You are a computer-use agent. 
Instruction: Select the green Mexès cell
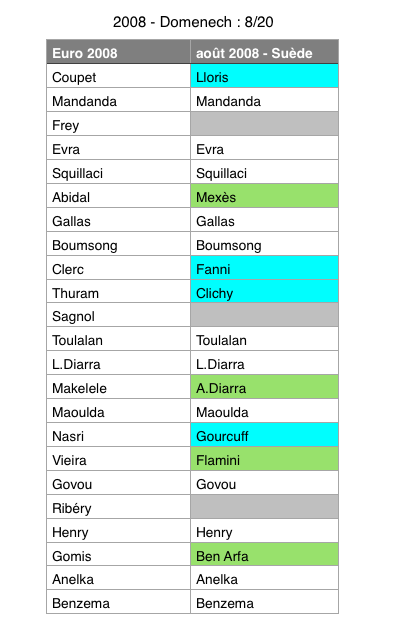pyautogui.click(x=264, y=196)
